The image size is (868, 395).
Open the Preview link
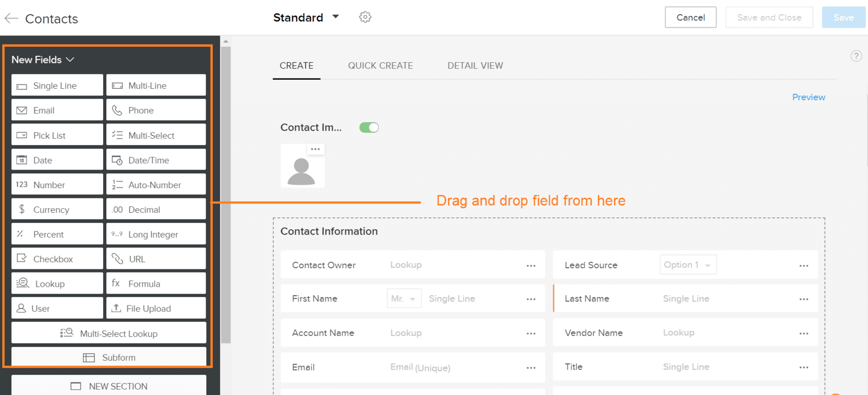pos(808,97)
